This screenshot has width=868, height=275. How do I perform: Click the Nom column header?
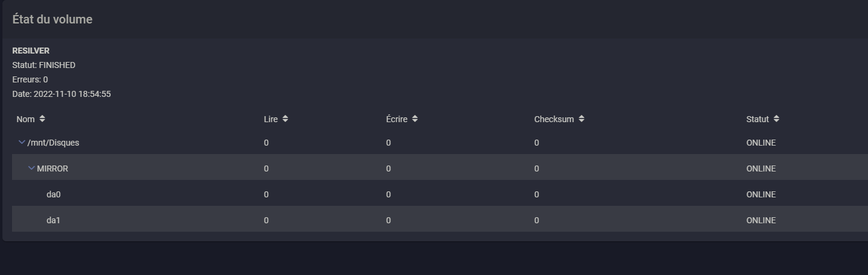click(x=26, y=119)
